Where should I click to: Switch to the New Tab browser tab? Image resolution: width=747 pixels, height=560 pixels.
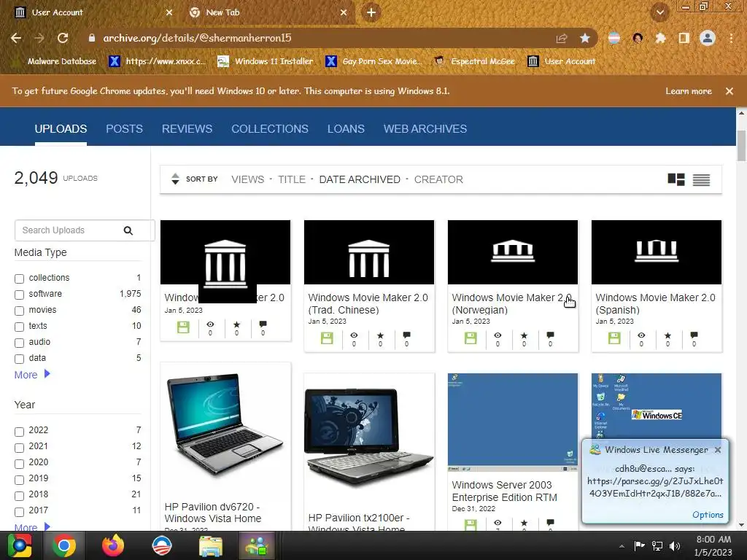[267, 12]
